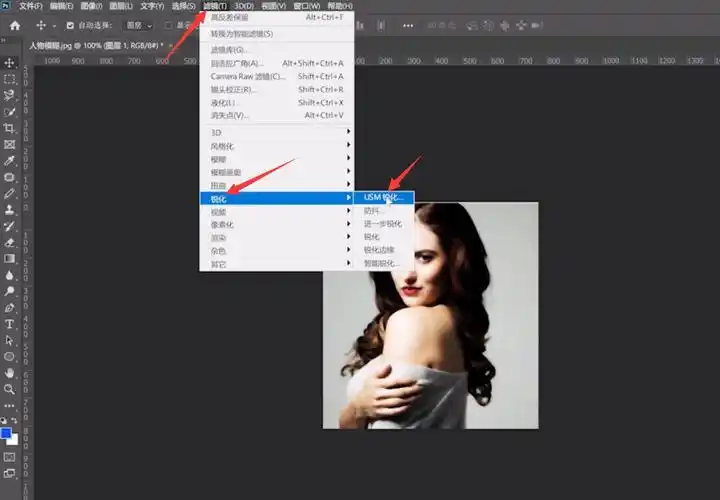This screenshot has height=500, width=720.
Task: Select the Hand tool
Action: tap(10, 372)
